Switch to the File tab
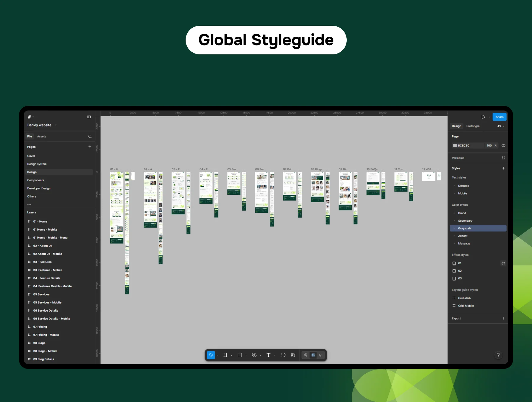The width and height of the screenshot is (532, 402). click(x=30, y=136)
